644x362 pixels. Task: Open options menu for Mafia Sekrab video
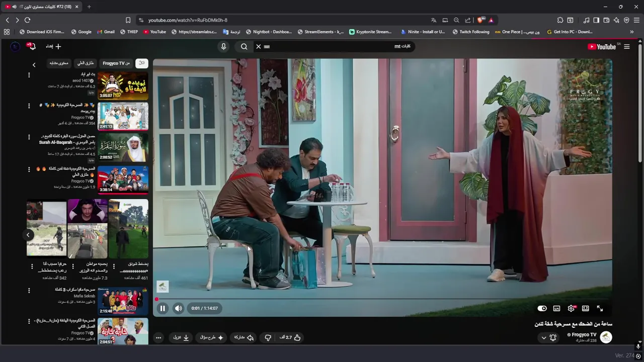(x=29, y=291)
